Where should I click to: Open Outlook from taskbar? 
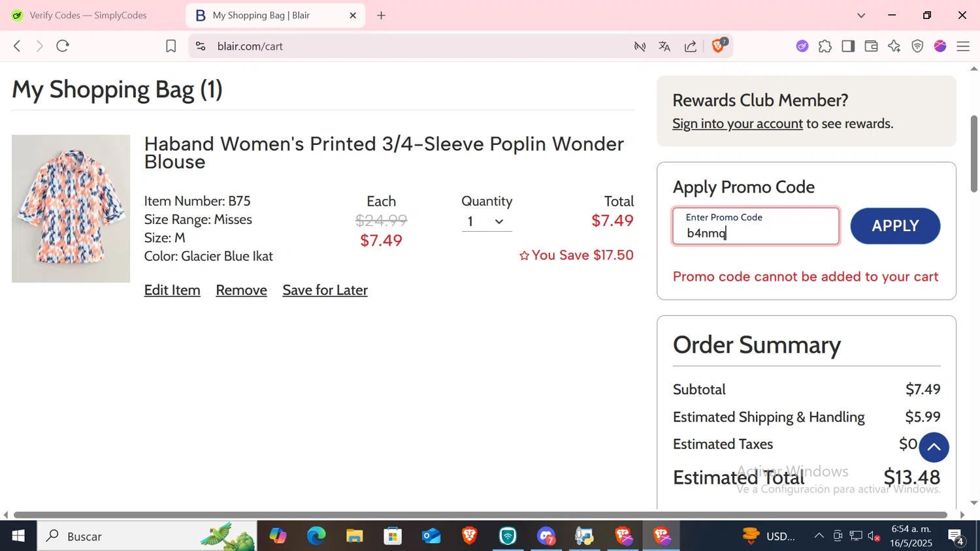[x=431, y=536]
